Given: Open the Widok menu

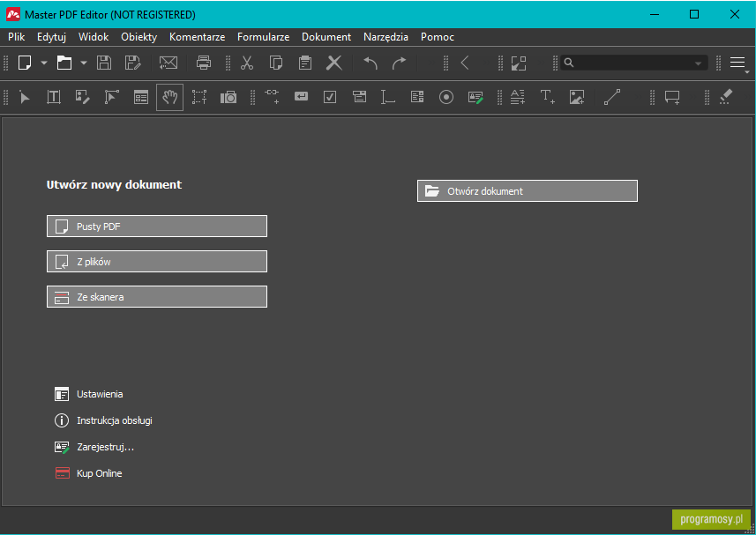Looking at the screenshot, I should tap(94, 37).
